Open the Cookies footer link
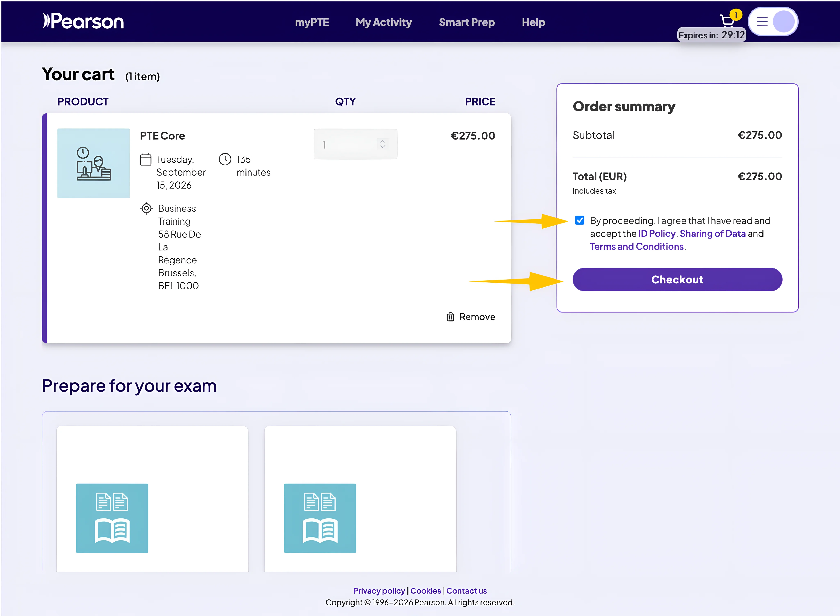The width and height of the screenshot is (840, 616). click(426, 591)
